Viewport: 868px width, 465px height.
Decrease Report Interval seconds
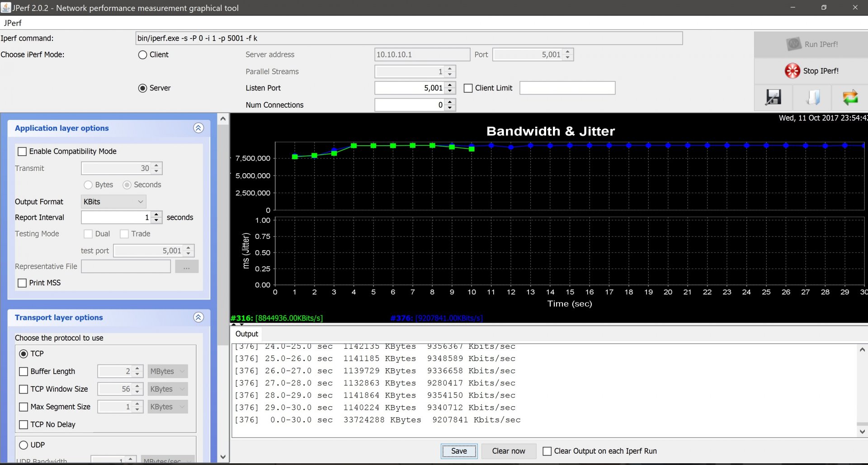pos(156,221)
